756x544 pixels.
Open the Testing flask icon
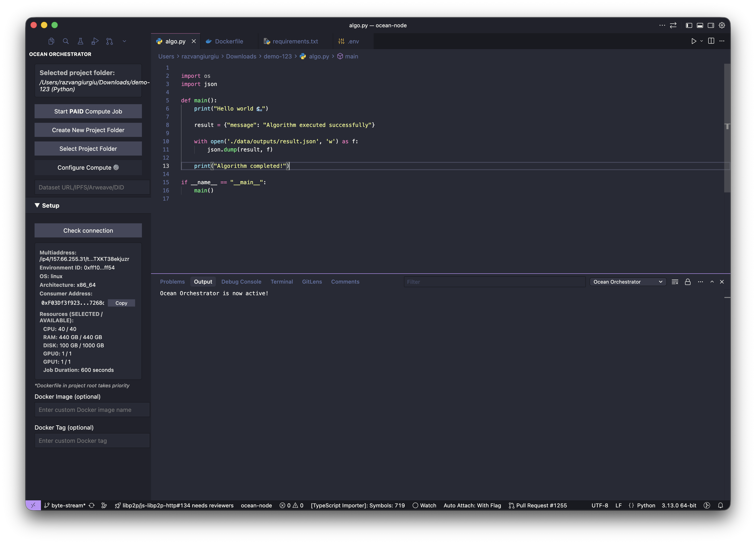point(80,41)
